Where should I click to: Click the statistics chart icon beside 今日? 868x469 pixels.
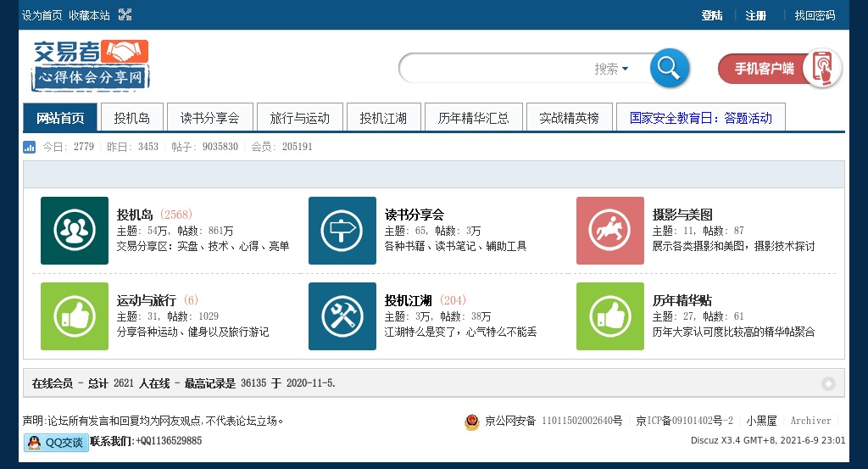click(x=30, y=147)
